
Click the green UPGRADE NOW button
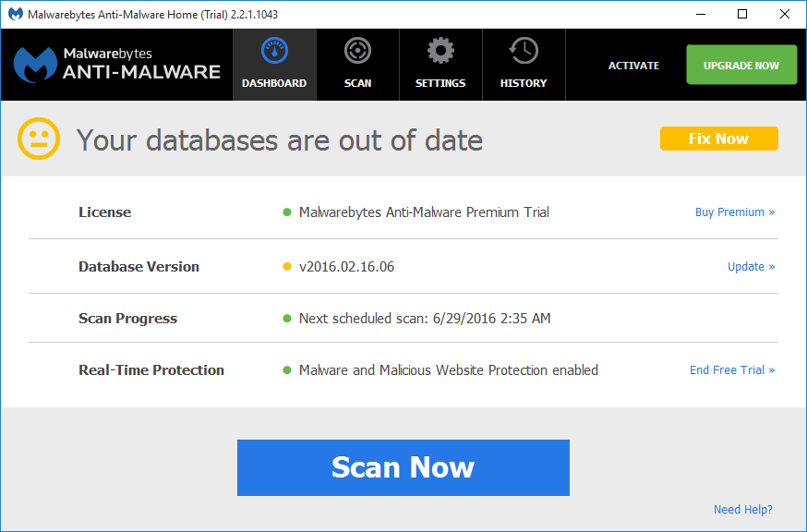(741, 65)
